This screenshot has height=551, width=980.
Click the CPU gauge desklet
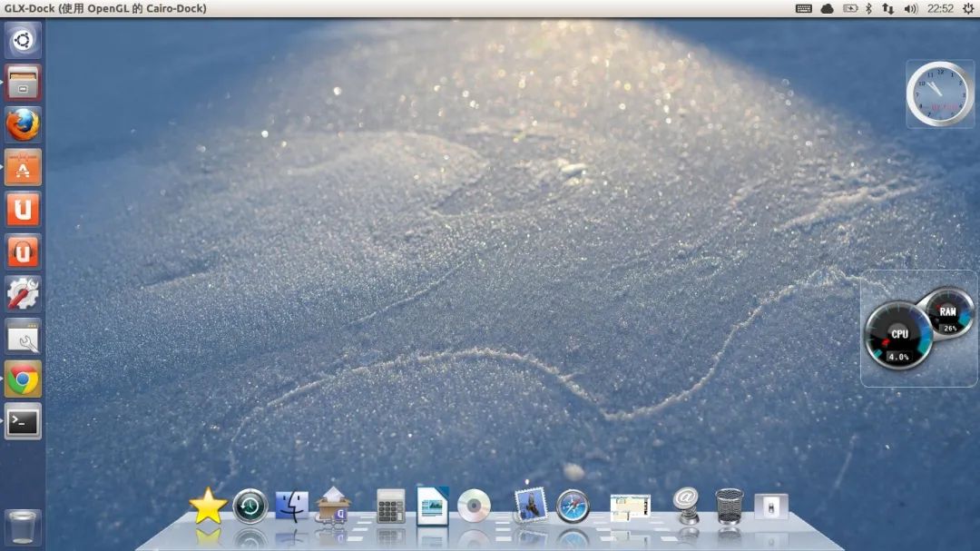[x=898, y=336]
